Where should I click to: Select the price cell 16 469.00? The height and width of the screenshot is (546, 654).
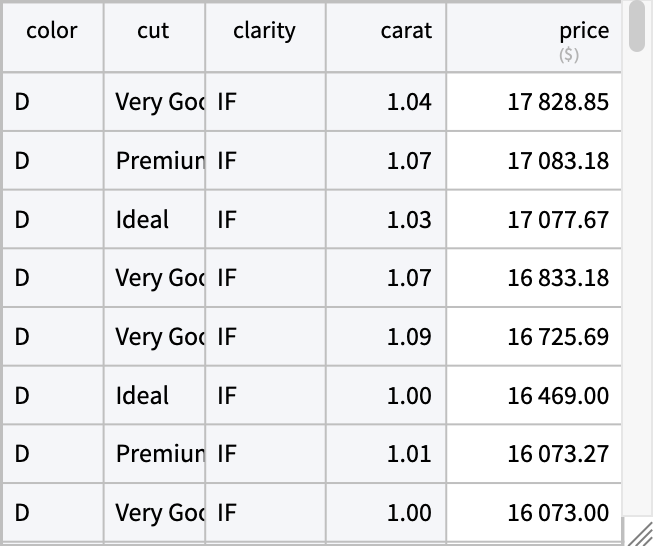(x=533, y=395)
